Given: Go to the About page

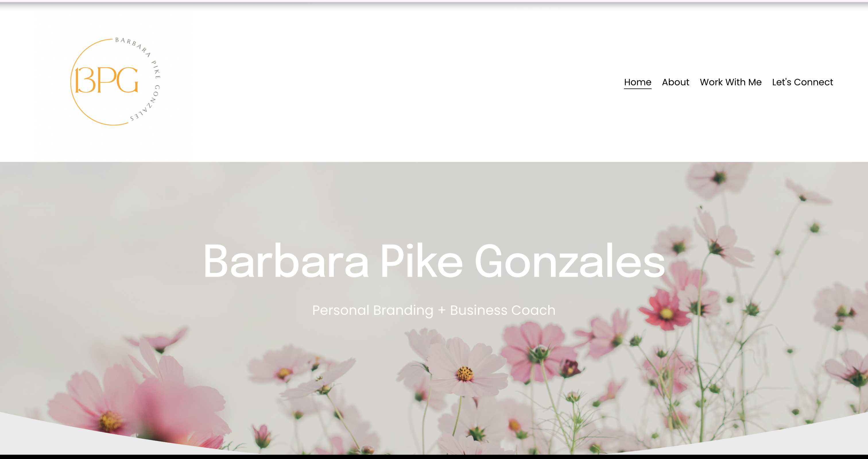Looking at the screenshot, I should [675, 82].
